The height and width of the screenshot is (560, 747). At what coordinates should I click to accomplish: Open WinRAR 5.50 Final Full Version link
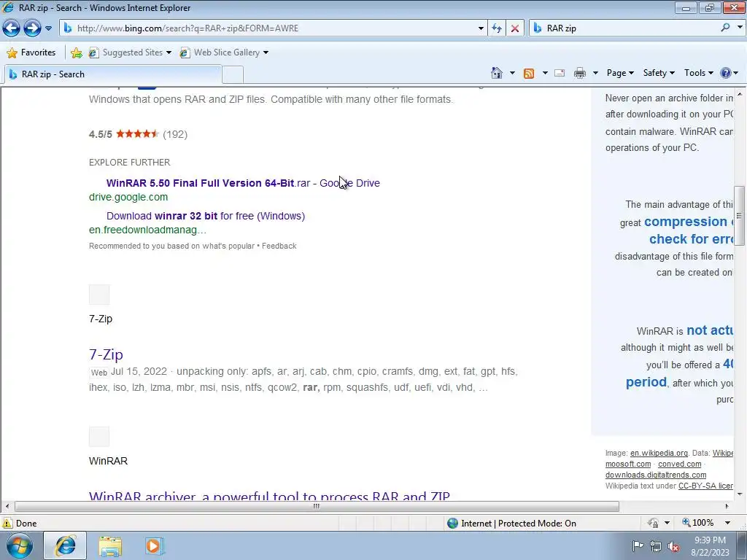coord(243,183)
